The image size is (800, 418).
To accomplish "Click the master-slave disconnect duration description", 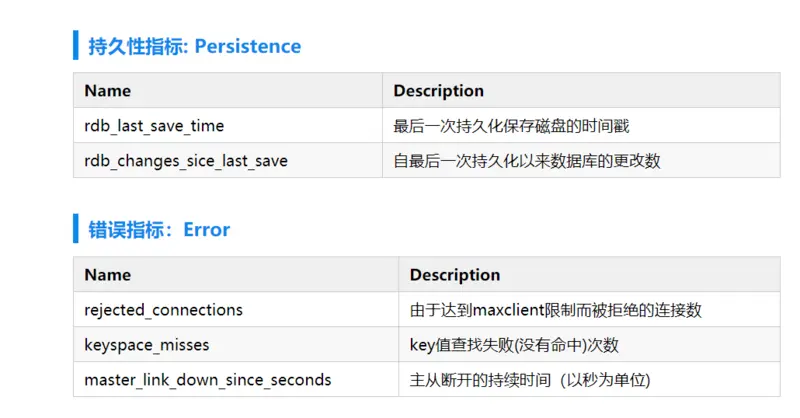I will [530, 380].
